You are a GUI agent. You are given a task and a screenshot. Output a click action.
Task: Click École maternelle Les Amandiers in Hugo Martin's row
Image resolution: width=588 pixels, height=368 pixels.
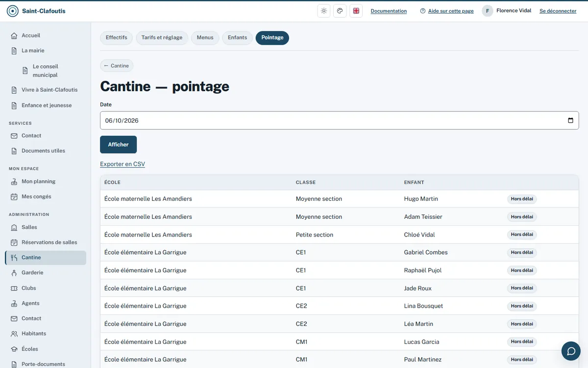tap(148, 199)
